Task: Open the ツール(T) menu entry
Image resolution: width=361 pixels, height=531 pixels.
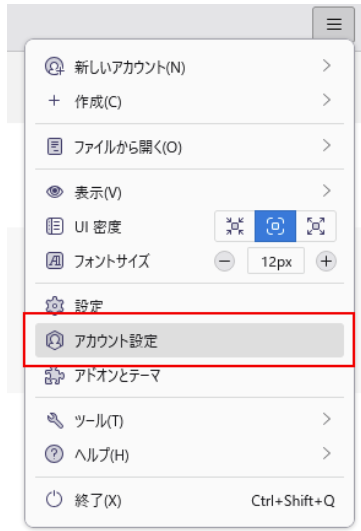Action: click(190, 420)
